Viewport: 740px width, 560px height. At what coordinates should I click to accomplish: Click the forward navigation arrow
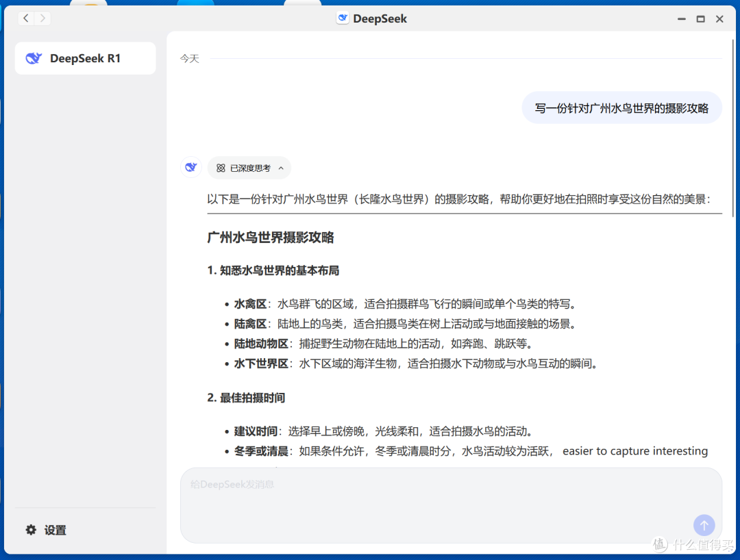point(43,18)
